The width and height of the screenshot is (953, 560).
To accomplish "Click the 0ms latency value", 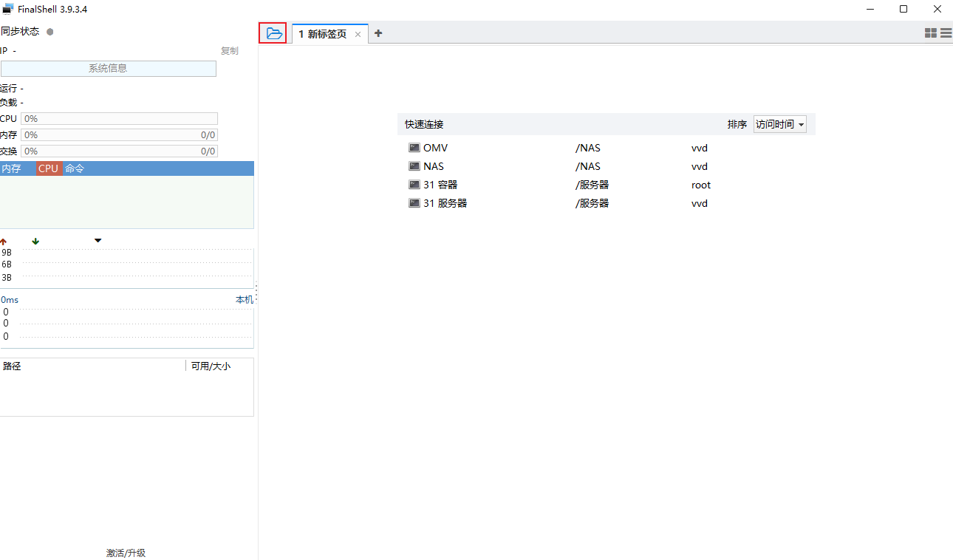I will tap(10, 300).
